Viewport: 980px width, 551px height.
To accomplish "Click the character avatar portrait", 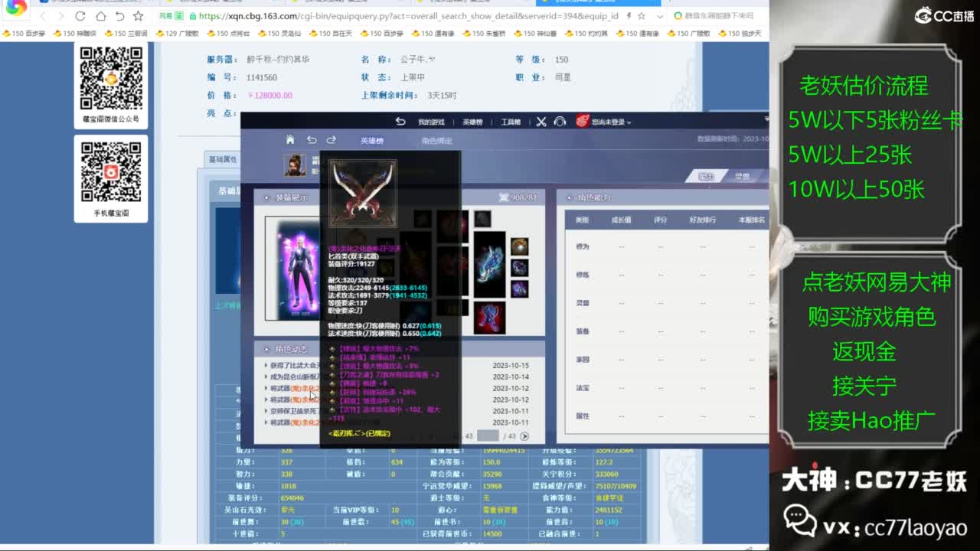I will click(295, 165).
